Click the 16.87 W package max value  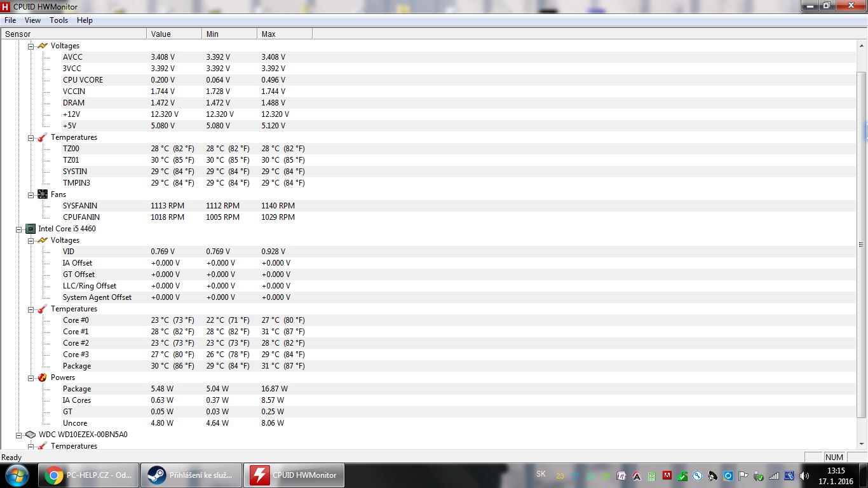275,389
